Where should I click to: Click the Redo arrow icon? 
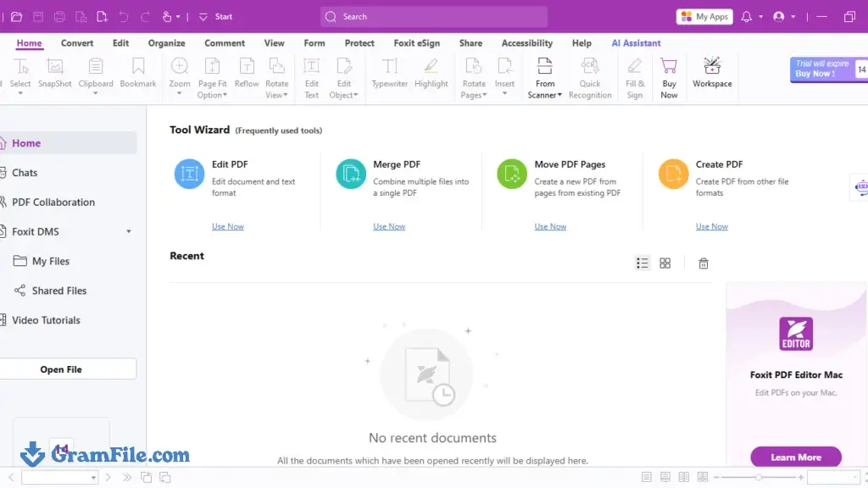point(145,17)
